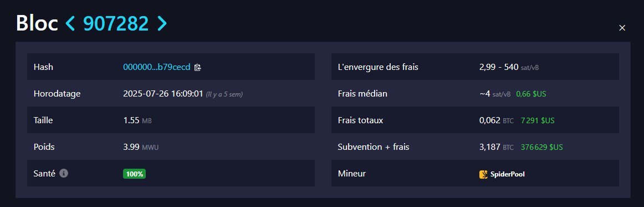Viewport: 644px width, 207px height.
Task: Open the block hash link 000000...b79cecd
Action: (157, 67)
